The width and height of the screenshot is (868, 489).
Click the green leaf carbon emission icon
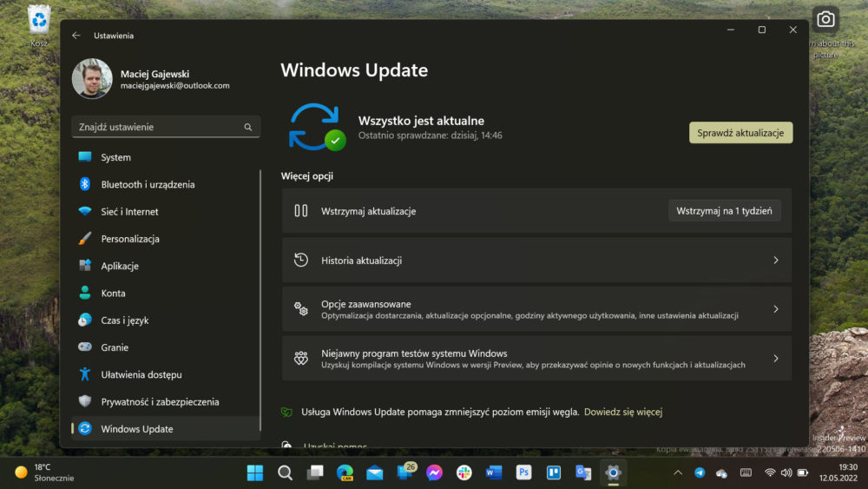[x=286, y=412]
